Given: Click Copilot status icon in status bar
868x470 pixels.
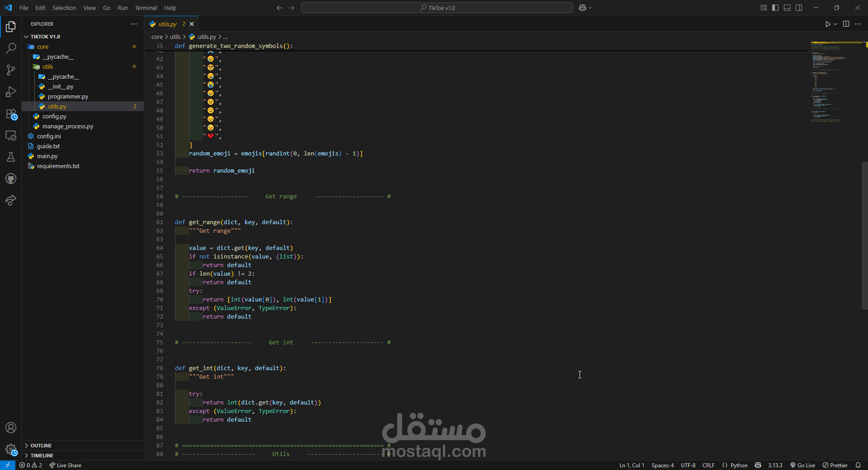Looking at the screenshot, I should tap(758, 465).
